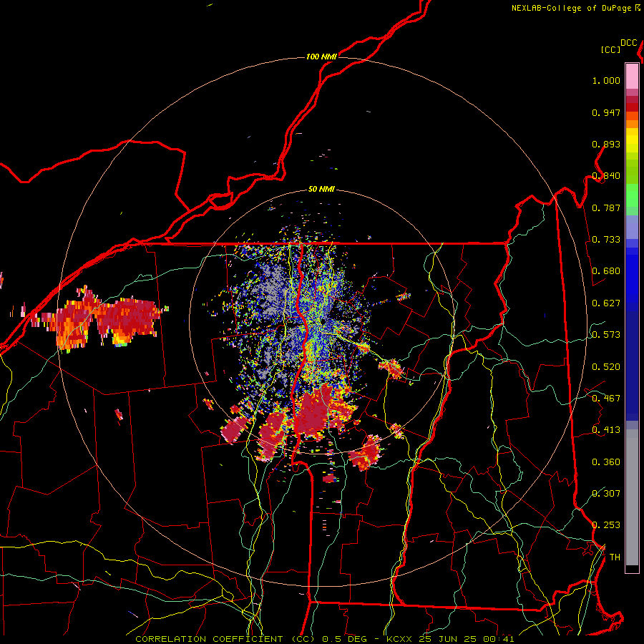The image size is (644, 644).
Task: Click the 0.787 scale value
Action: click(x=606, y=208)
